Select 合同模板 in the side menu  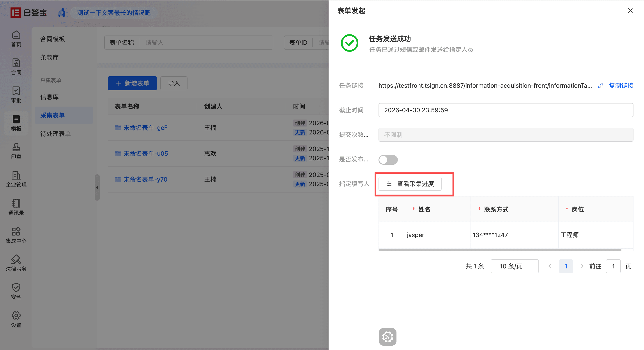(53, 39)
